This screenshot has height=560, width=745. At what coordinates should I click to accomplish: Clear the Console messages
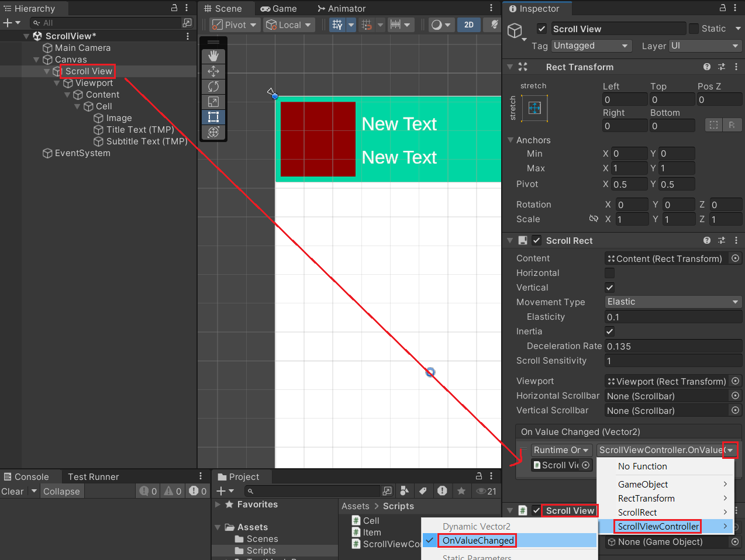point(12,491)
